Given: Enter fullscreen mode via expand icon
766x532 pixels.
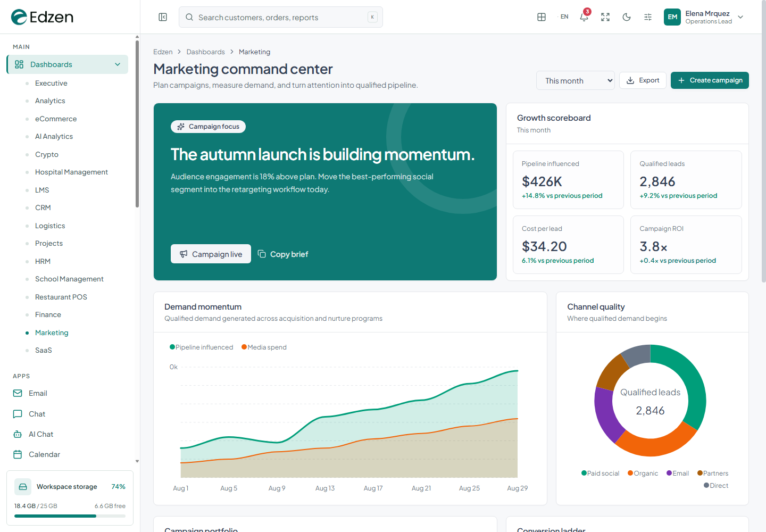Looking at the screenshot, I should pyautogui.click(x=605, y=17).
